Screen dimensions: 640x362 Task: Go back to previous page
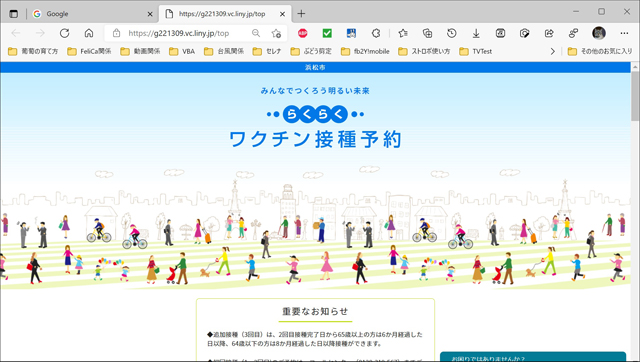(16, 33)
